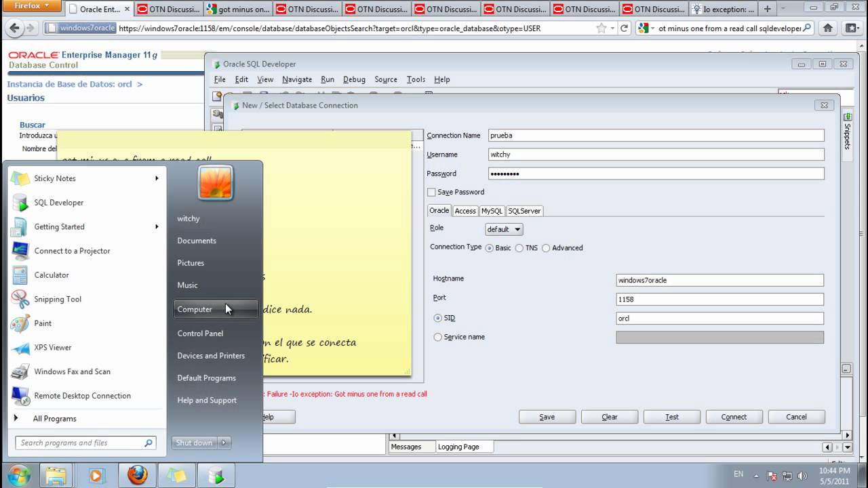Show hidden tray icons arrow
868x488 pixels.
coord(756,476)
